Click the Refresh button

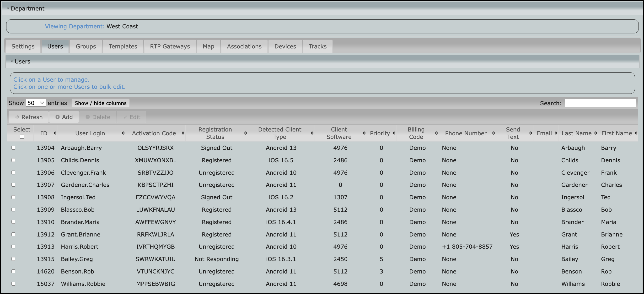(29, 117)
